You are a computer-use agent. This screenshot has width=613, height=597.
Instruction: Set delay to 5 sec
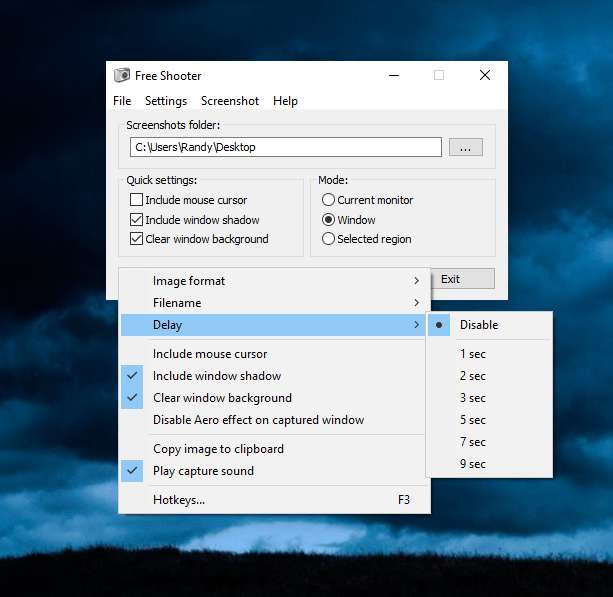[x=489, y=420]
